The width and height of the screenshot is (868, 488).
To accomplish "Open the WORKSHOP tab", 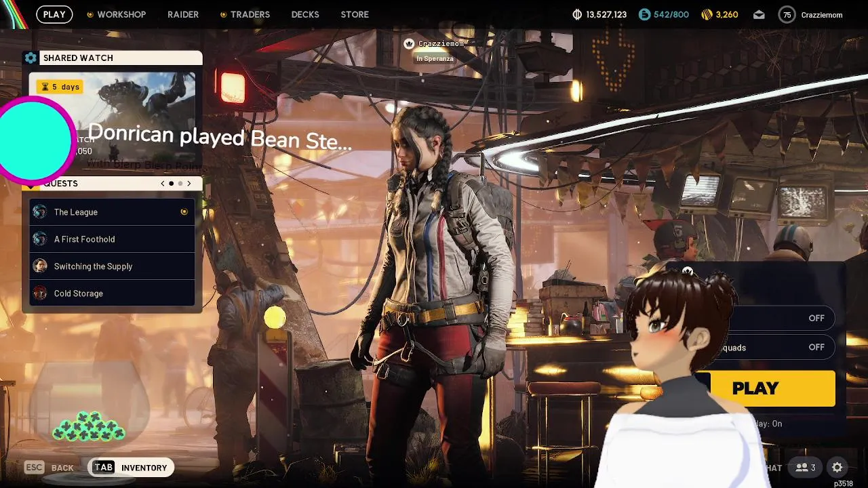I will pyautogui.click(x=121, y=14).
